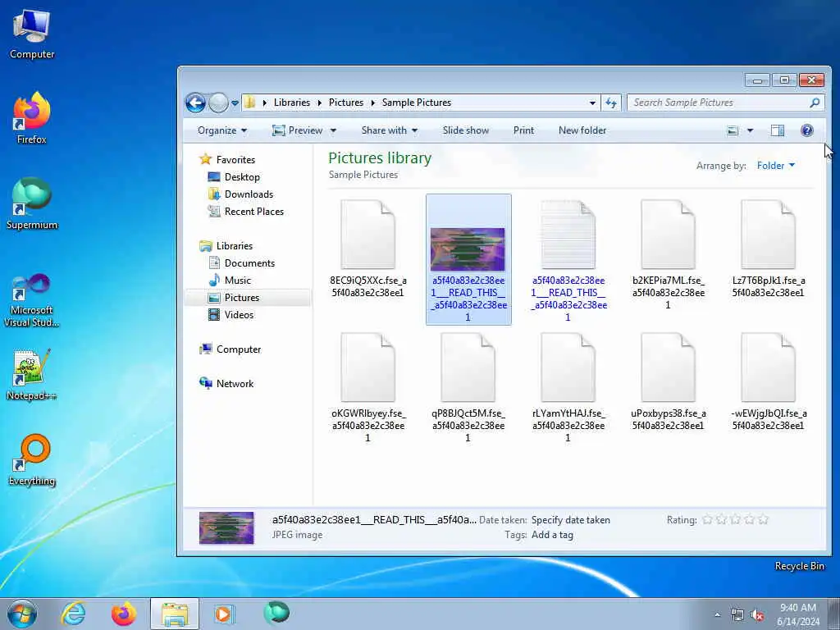840x630 pixels.
Task: Click Sample Pictures in the breadcrumb
Action: point(416,103)
